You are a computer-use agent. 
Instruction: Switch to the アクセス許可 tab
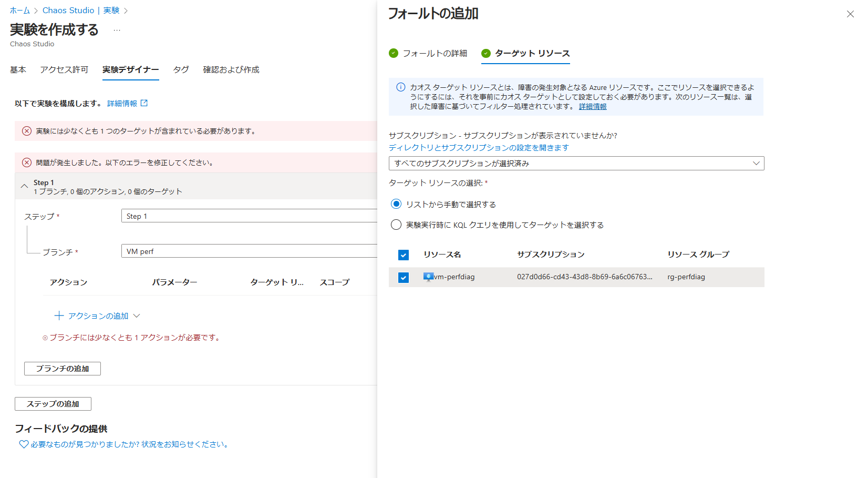pyautogui.click(x=64, y=69)
